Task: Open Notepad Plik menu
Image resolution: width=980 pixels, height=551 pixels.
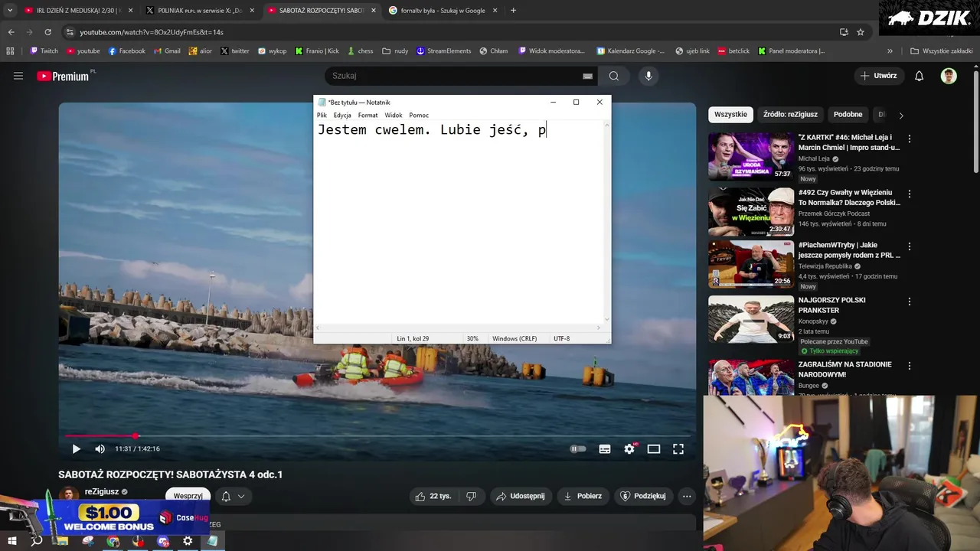Action: click(322, 115)
